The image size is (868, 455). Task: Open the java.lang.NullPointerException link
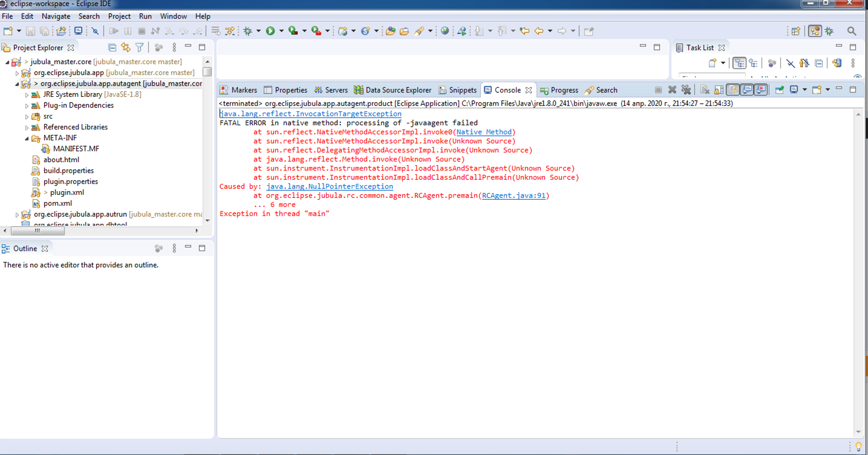click(330, 186)
